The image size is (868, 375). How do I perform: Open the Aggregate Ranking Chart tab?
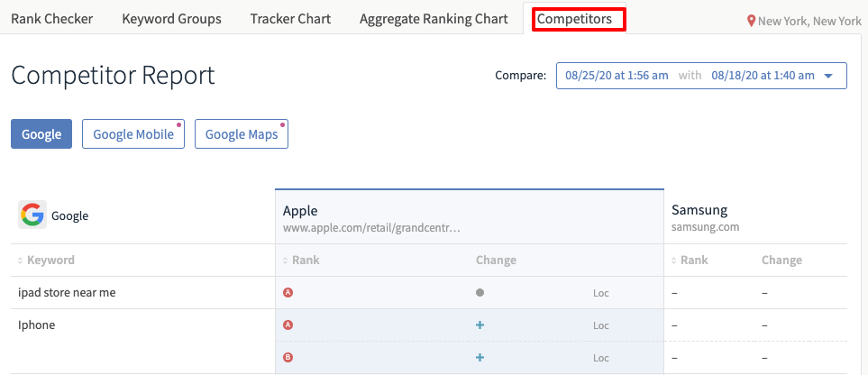point(434,19)
